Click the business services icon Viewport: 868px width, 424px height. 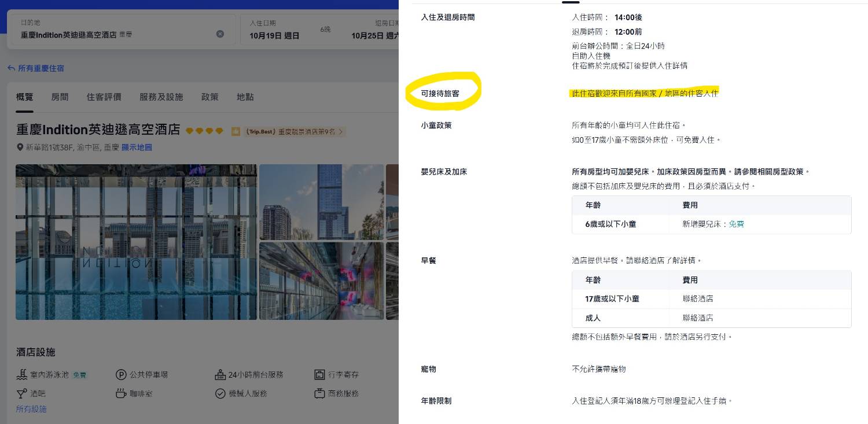point(319,393)
